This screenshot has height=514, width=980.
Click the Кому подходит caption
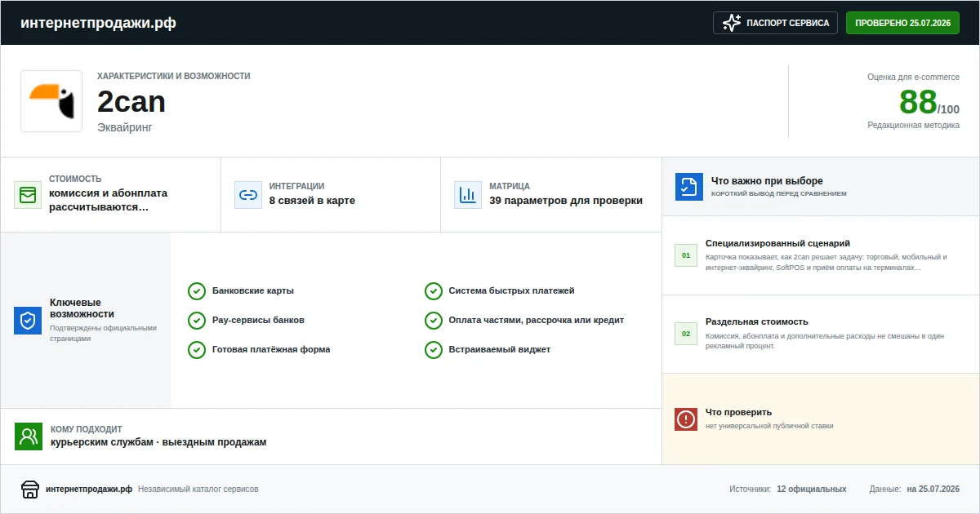[x=87, y=429]
